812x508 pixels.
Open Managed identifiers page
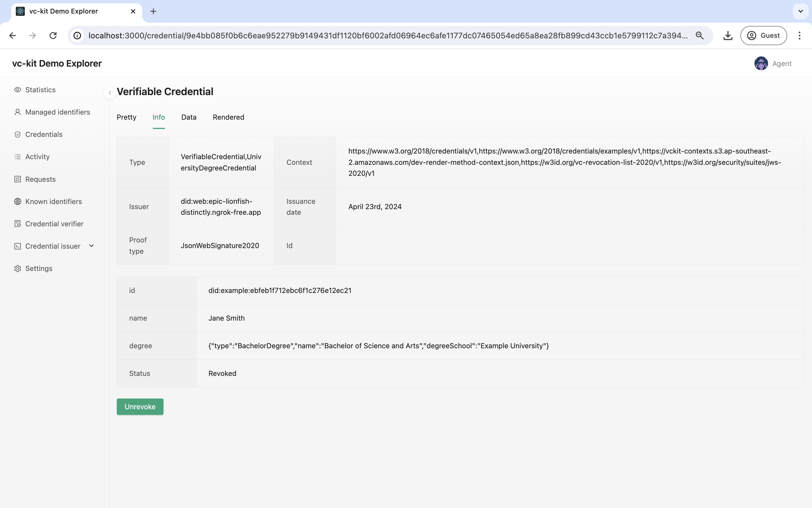pos(58,112)
